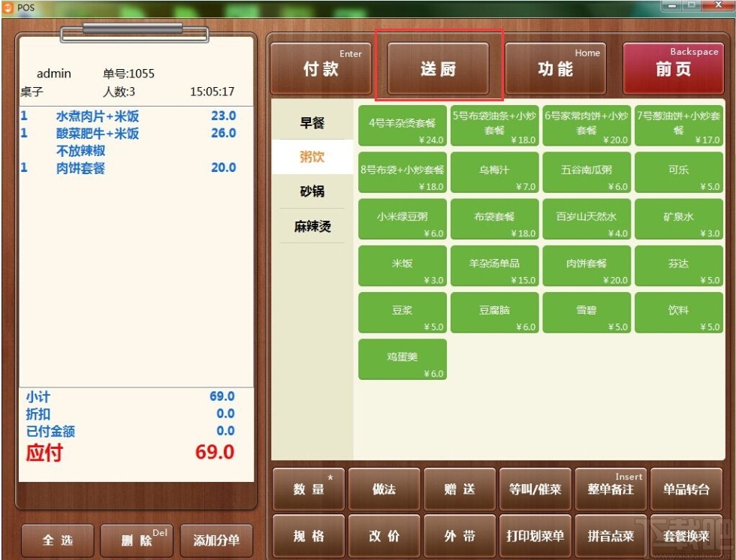Click the 数量 (Quantity) function key
736x560 pixels.
tap(307, 489)
